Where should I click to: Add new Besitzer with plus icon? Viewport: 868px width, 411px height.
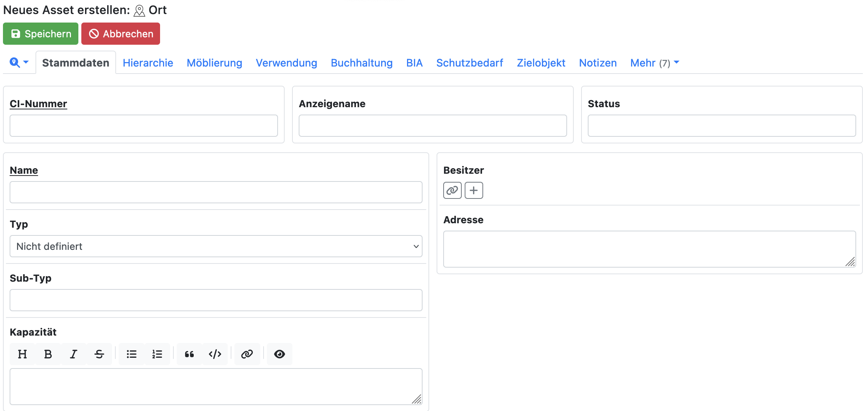pyautogui.click(x=474, y=190)
